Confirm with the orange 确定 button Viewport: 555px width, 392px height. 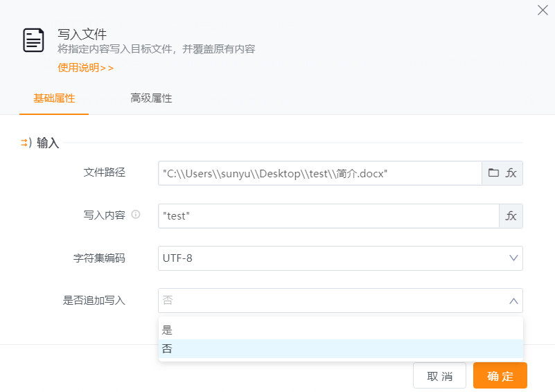tap(500, 376)
